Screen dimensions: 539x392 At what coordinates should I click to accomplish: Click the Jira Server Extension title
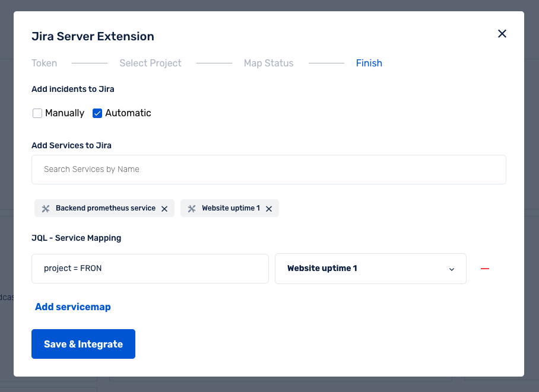click(x=93, y=36)
